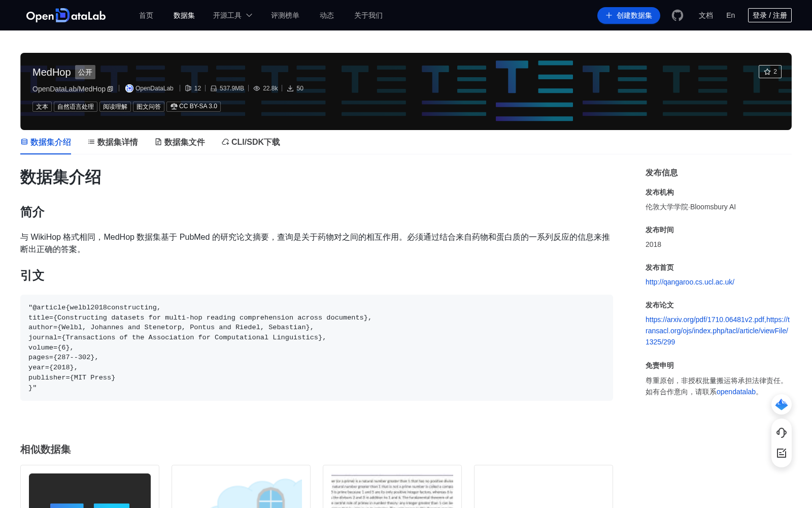Click the 文本 tag

42,107
